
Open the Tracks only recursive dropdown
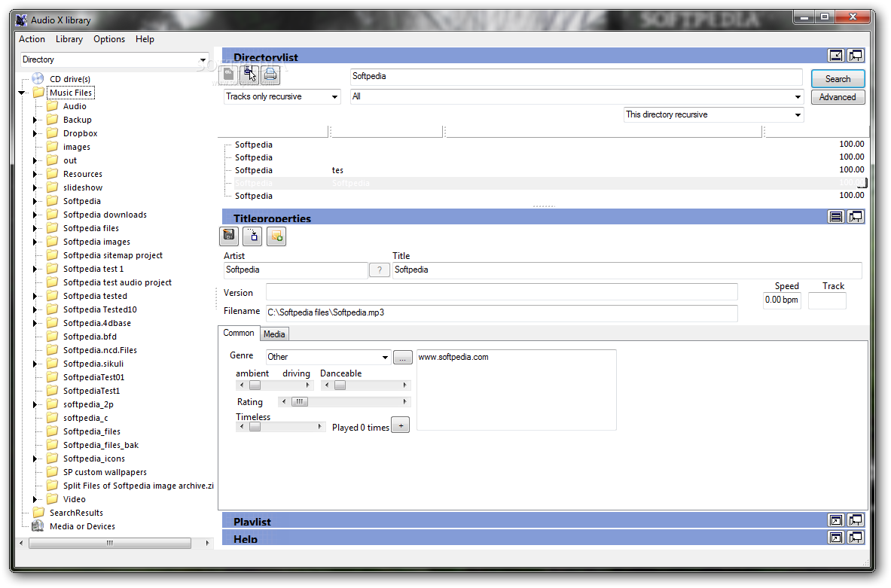click(334, 96)
